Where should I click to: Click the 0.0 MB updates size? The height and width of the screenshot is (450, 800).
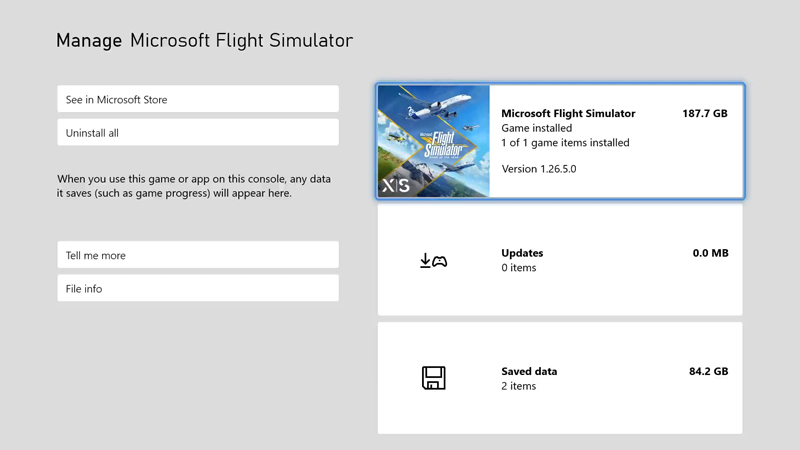pyautogui.click(x=710, y=253)
